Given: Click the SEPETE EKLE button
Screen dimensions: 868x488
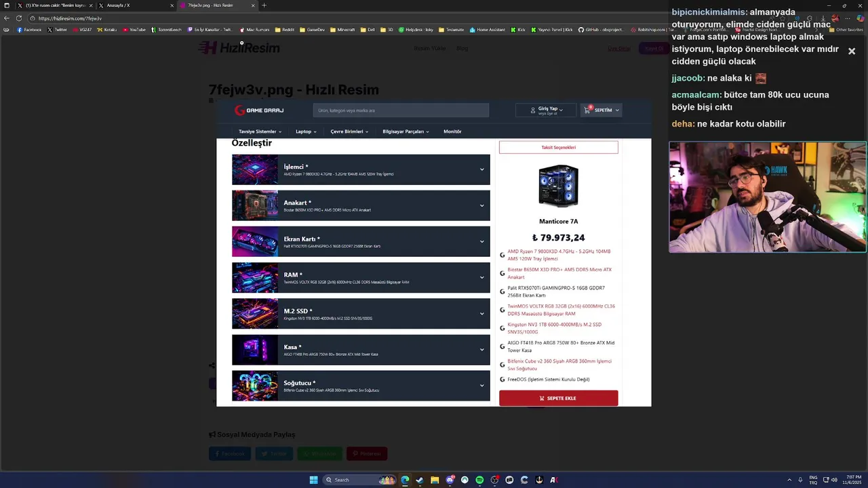Looking at the screenshot, I should (x=559, y=398).
